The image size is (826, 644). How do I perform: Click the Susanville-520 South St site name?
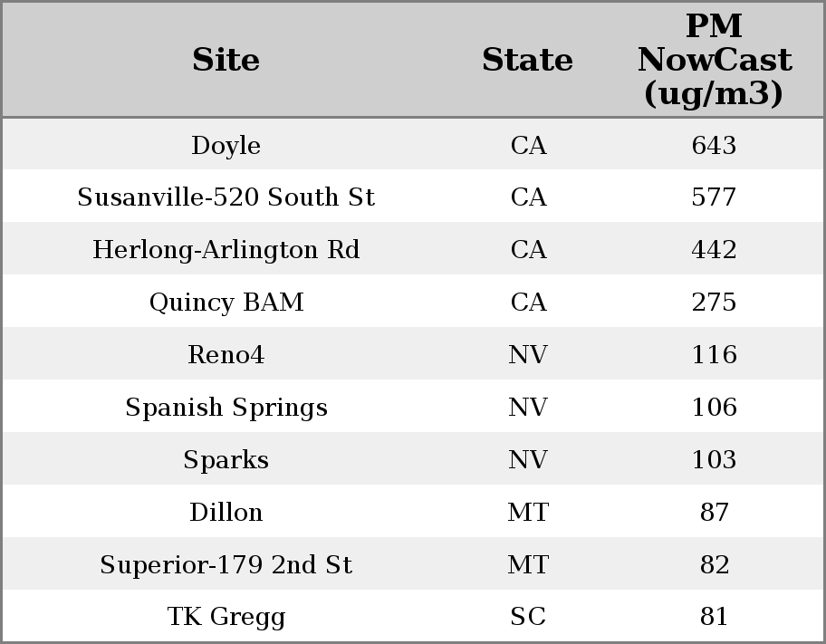(226, 197)
